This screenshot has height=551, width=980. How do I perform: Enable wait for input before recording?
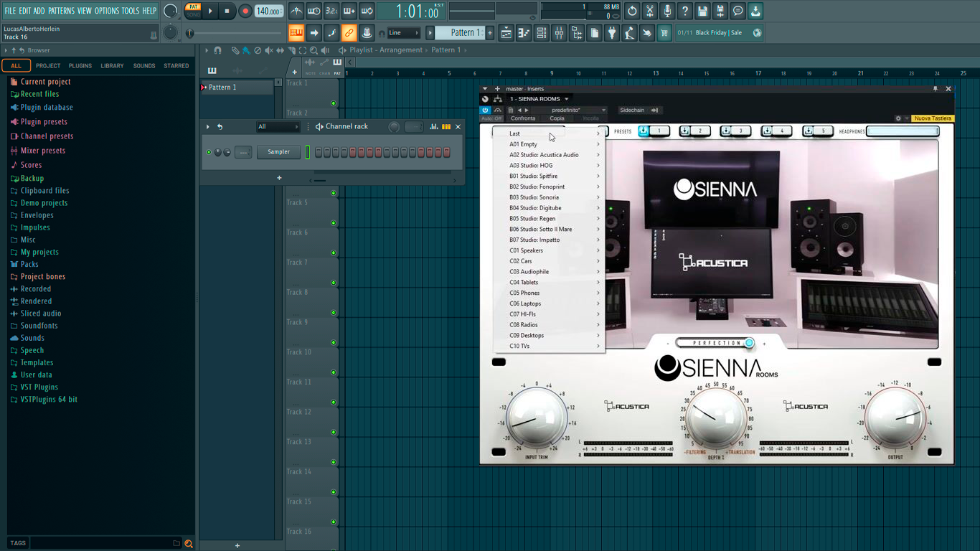point(314,11)
